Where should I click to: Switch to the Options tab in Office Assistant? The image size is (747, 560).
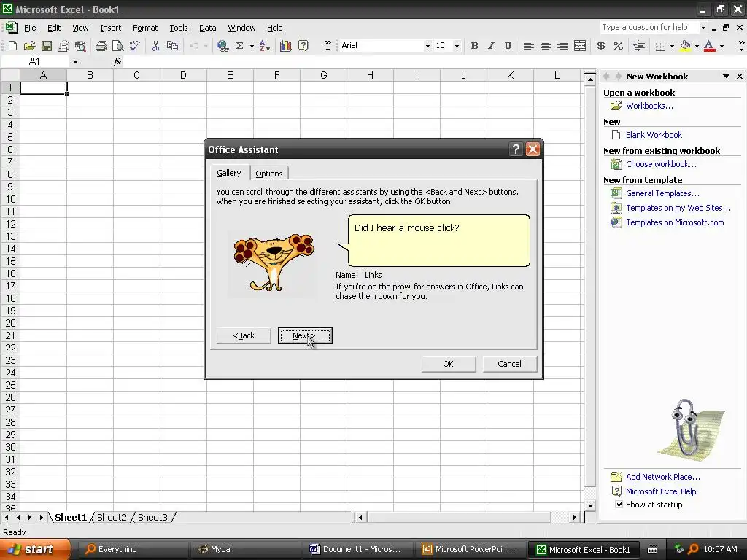269,174
